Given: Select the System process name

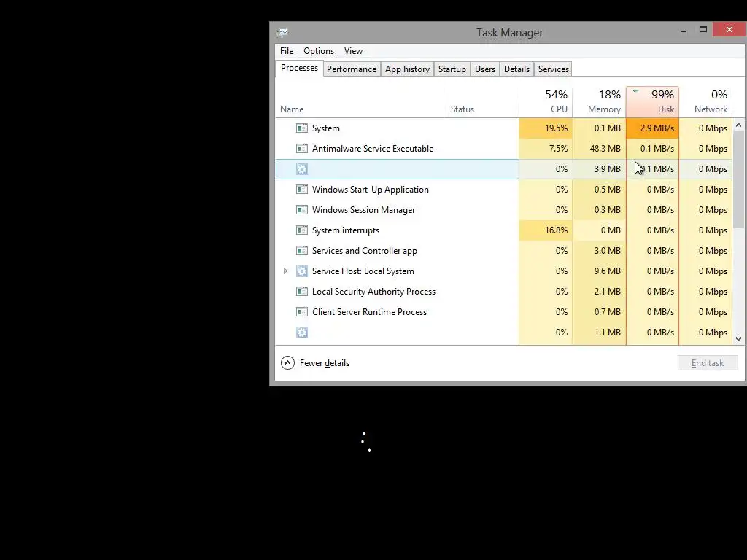Looking at the screenshot, I should (326, 128).
